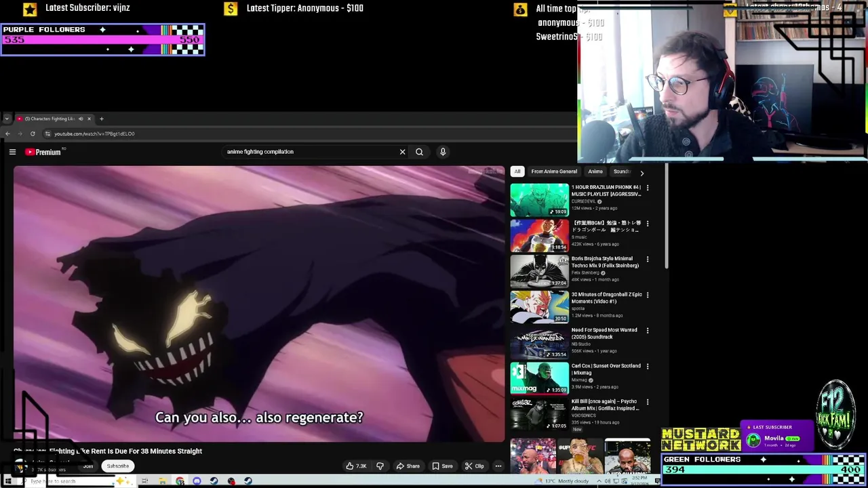This screenshot has width=868, height=488.
Task: Open 30 Minutes of Dragonball Z thumbnail
Action: pyautogui.click(x=540, y=307)
